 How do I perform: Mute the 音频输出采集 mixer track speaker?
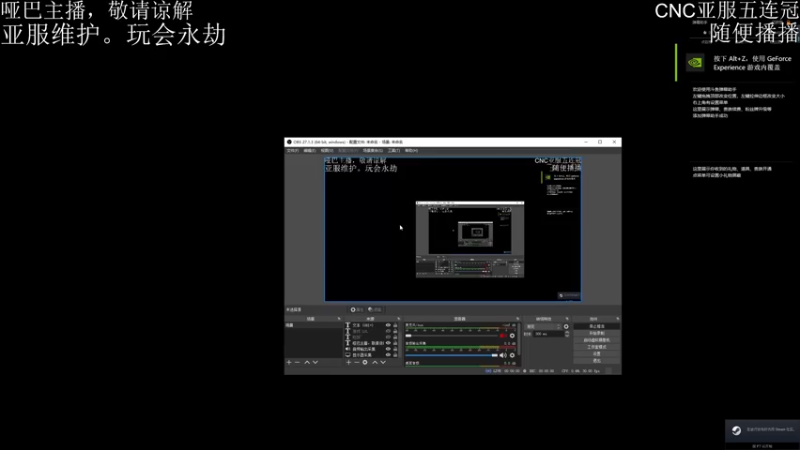tap(503, 355)
